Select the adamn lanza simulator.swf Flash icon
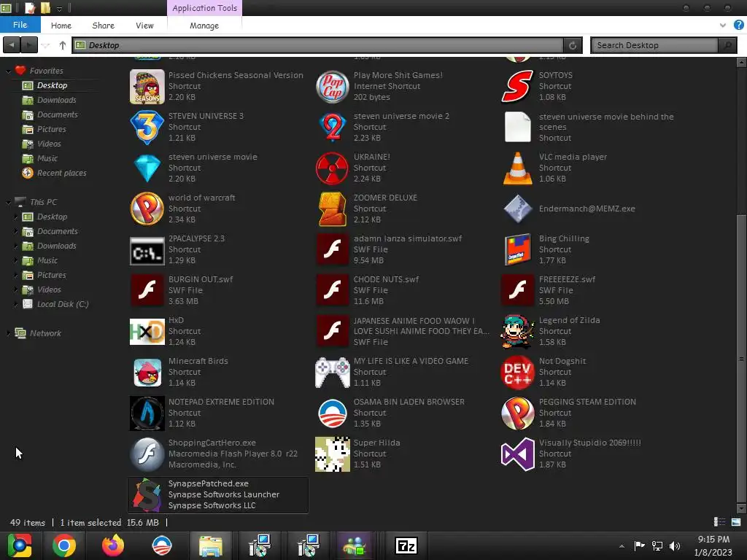747x560 pixels. click(333, 249)
